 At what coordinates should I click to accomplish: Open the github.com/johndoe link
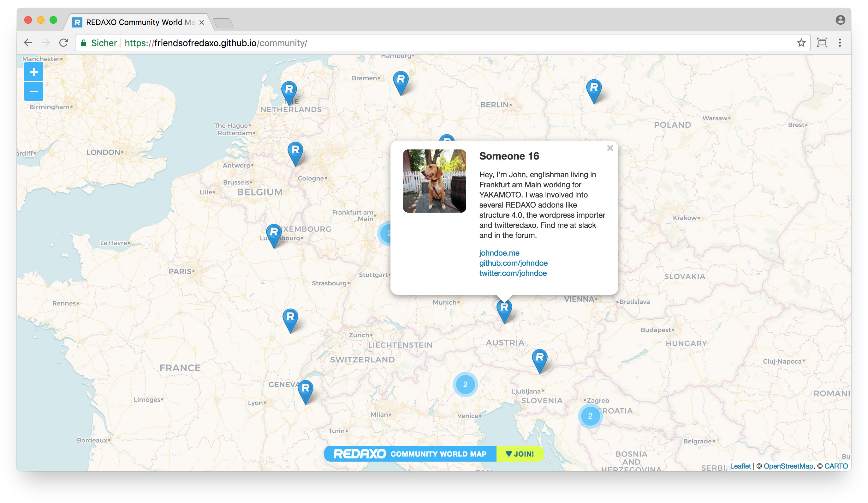pos(513,263)
